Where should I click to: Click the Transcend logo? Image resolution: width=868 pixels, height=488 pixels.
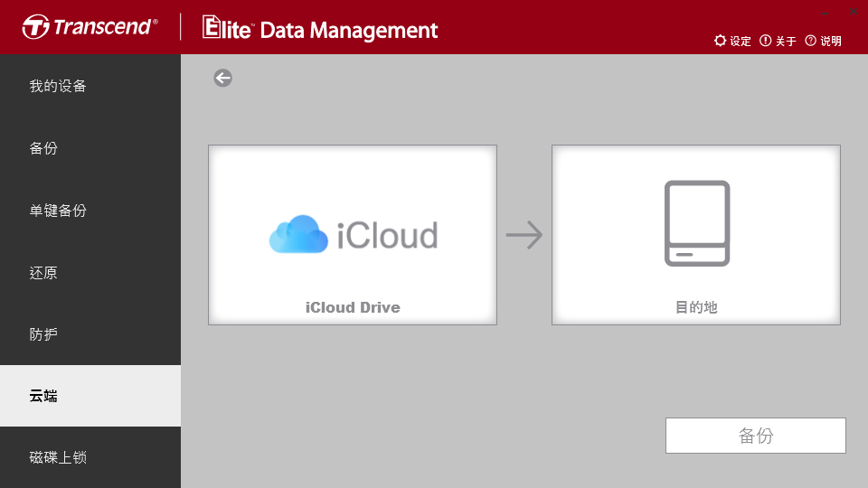[90, 27]
